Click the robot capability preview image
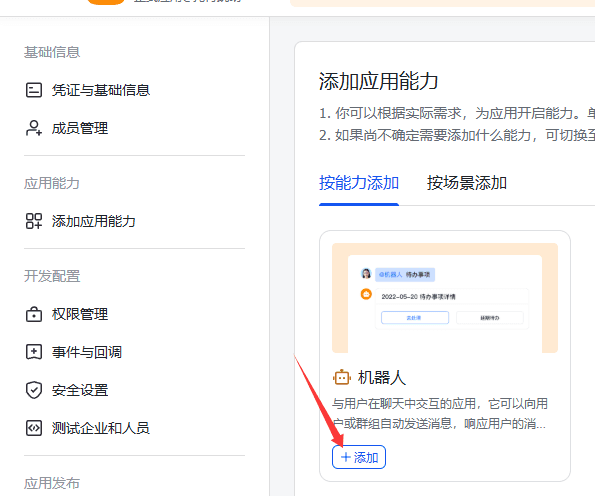This screenshot has width=595, height=496. coord(445,298)
